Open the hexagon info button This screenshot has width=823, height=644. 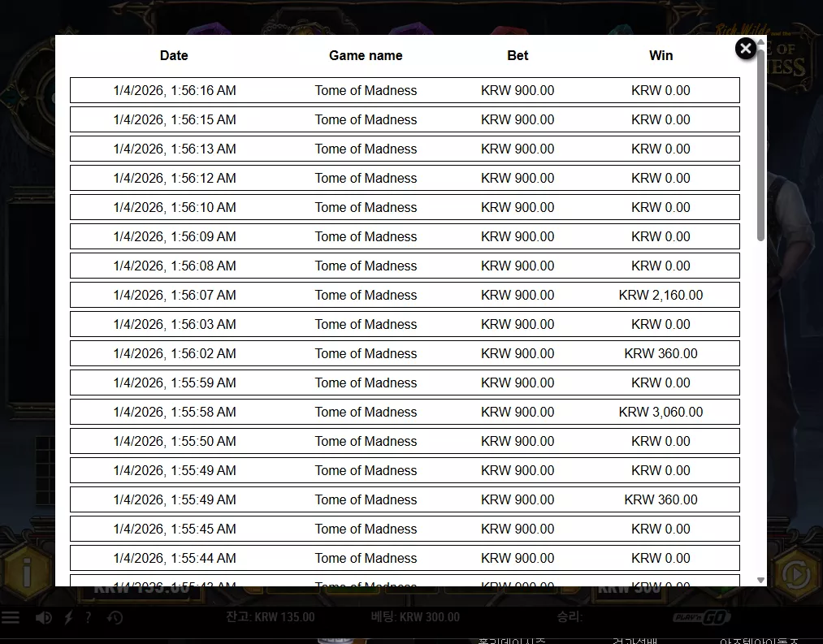point(27,573)
